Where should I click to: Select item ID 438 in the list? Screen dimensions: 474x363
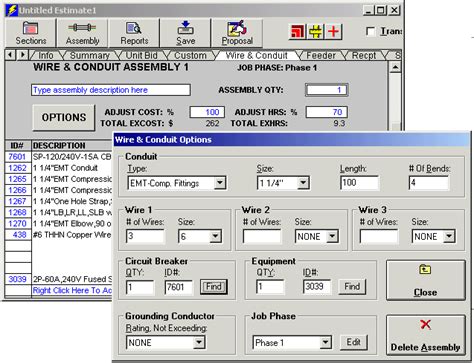click(x=18, y=235)
